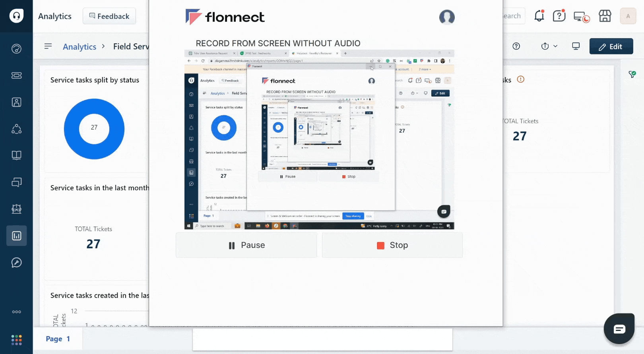
Task: Open the social network icon in sidebar
Action: [16, 129]
